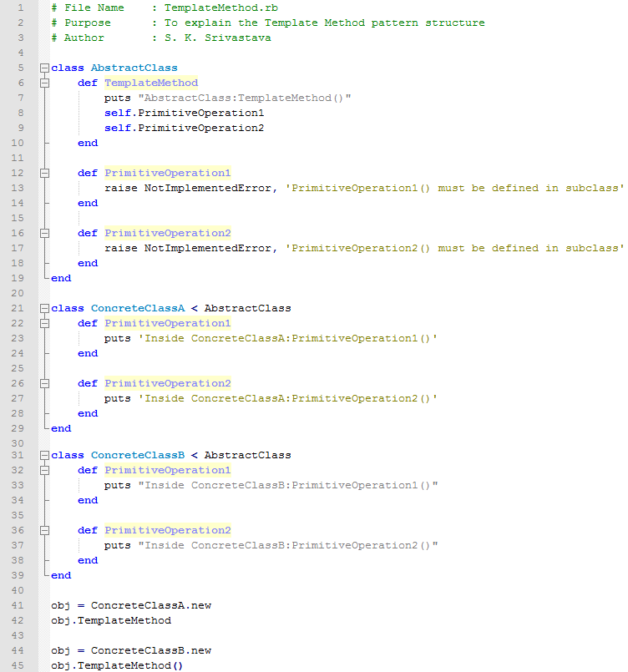
Task: Collapse fold marker on line 12
Action: [44, 173]
